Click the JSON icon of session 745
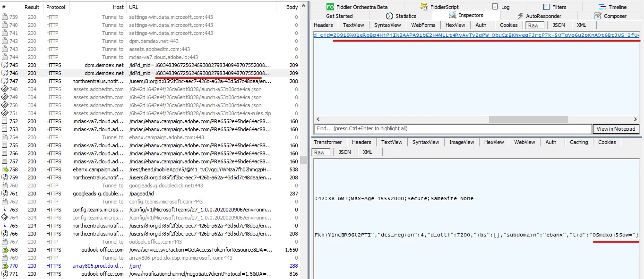Image resolution: width=644 pixels, height=279 pixels. pyautogui.click(x=5, y=65)
